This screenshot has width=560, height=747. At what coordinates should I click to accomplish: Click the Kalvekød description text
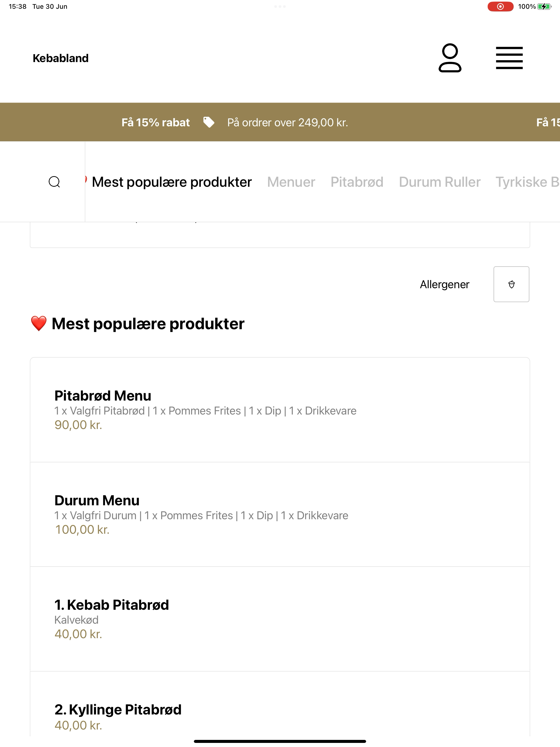(76, 620)
